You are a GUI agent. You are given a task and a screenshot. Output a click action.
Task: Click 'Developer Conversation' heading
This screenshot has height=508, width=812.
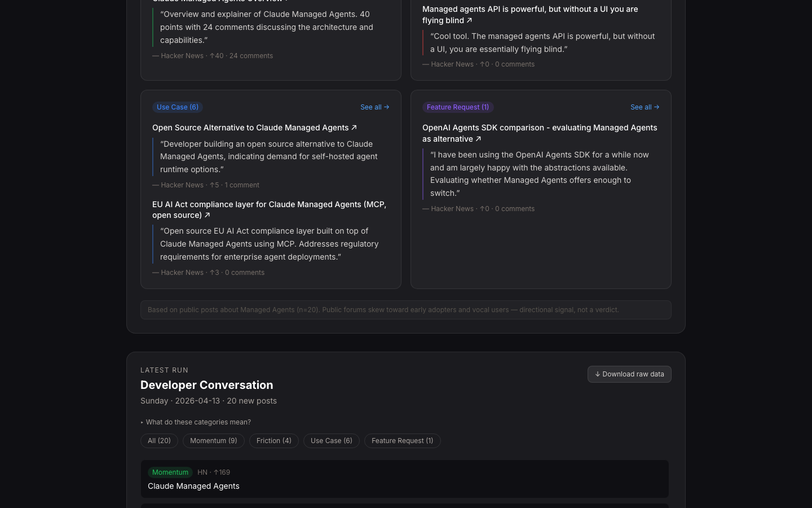[206, 385]
